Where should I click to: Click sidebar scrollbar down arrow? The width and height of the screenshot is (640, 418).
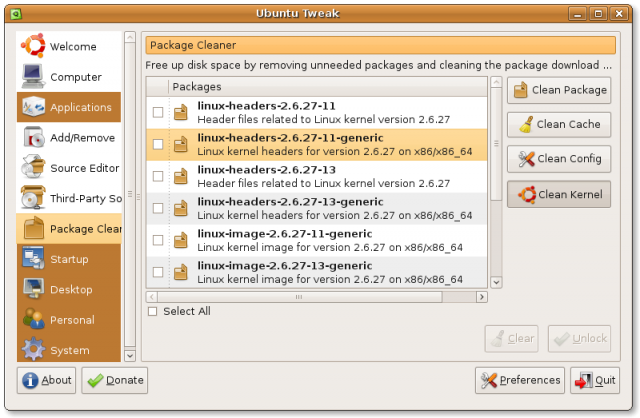pos(130,356)
